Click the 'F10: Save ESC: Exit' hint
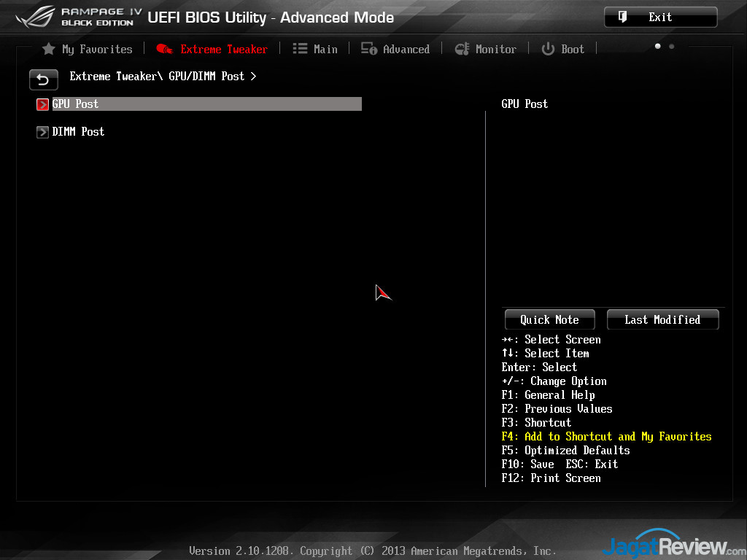Image resolution: width=747 pixels, height=560 pixels. pos(560,464)
